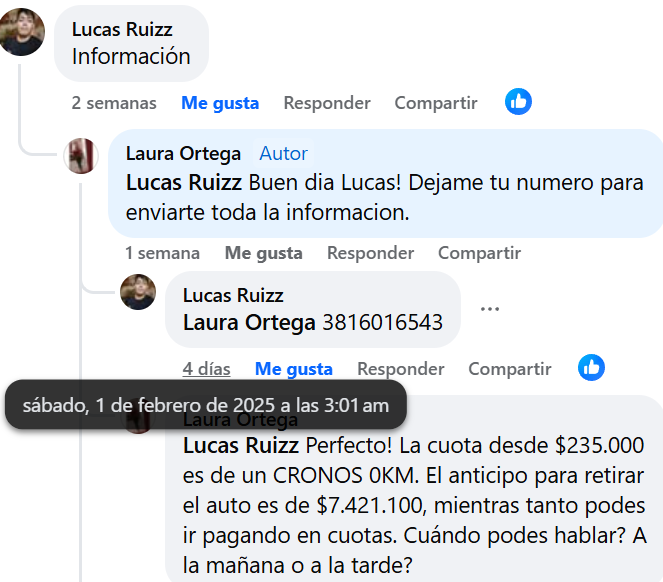Screen dimensions: 663x582
Task: Open the three-dots menu next to Lucas's number comment
Action: [490, 309]
